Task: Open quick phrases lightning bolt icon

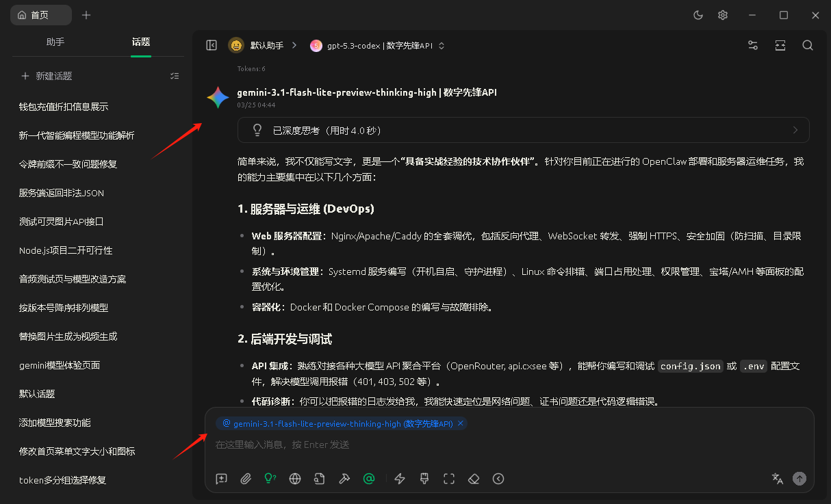Action: tap(400, 479)
